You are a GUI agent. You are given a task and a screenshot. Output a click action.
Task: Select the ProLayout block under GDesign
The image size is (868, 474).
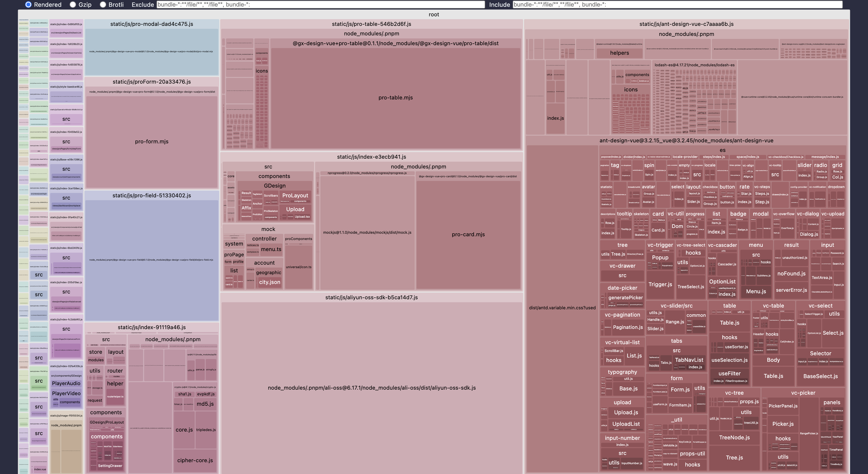pyautogui.click(x=295, y=195)
